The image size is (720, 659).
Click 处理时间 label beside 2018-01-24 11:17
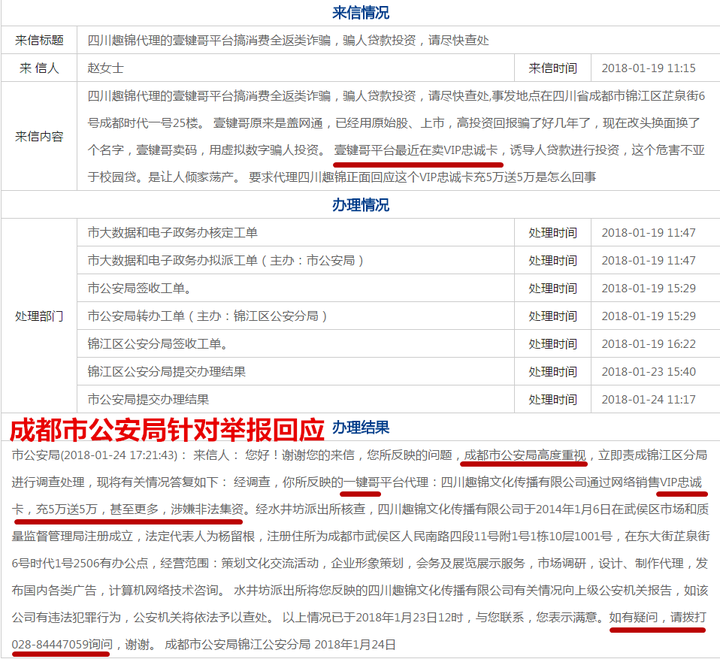553,400
